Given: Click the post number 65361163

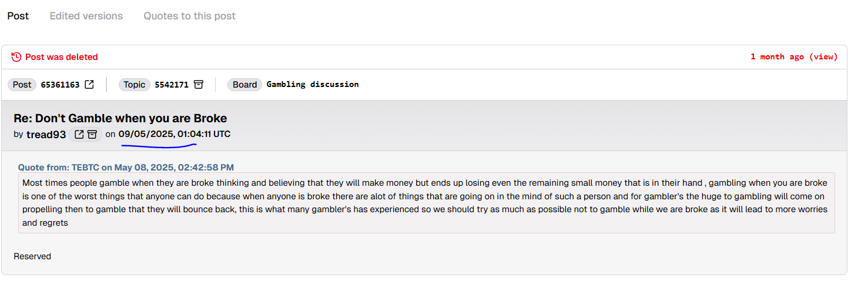Looking at the screenshot, I should (60, 85).
